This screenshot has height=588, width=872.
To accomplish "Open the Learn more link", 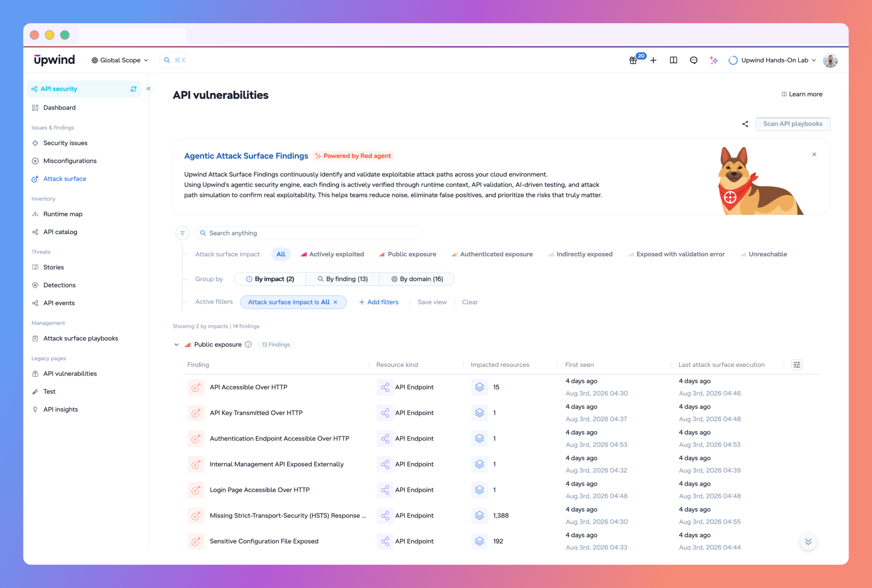I will coord(801,94).
